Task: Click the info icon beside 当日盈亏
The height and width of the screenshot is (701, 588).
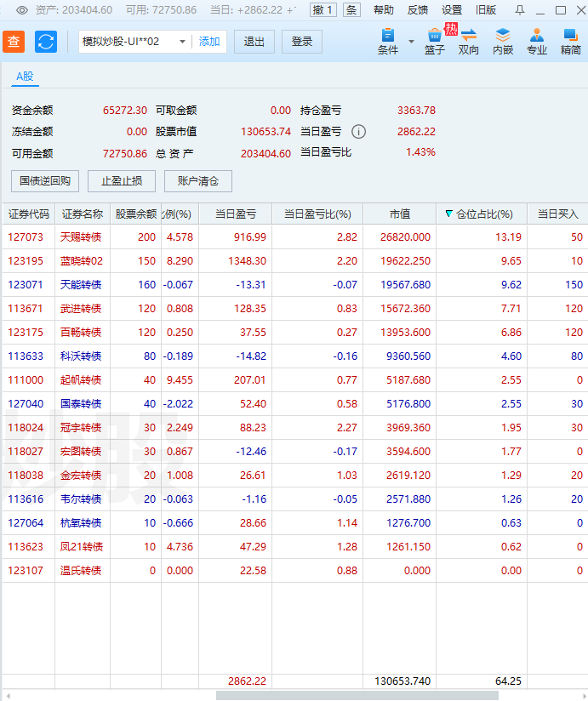Action: coord(359,132)
